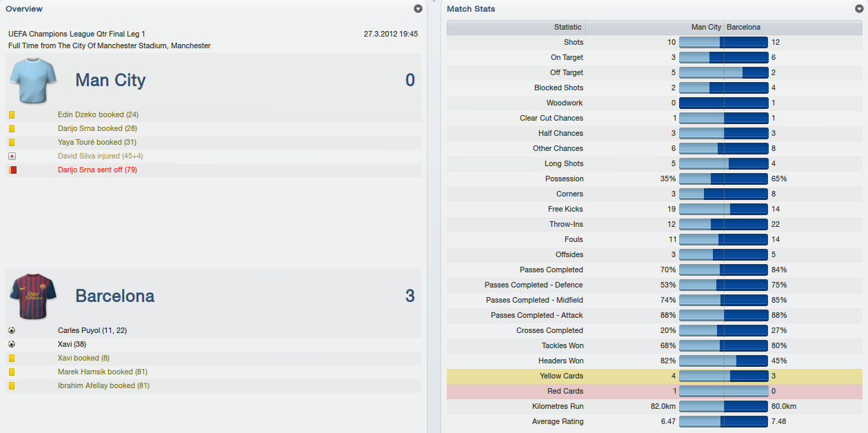Click the Man City column header
The width and height of the screenshot is (868, 433).
point(655,28)
